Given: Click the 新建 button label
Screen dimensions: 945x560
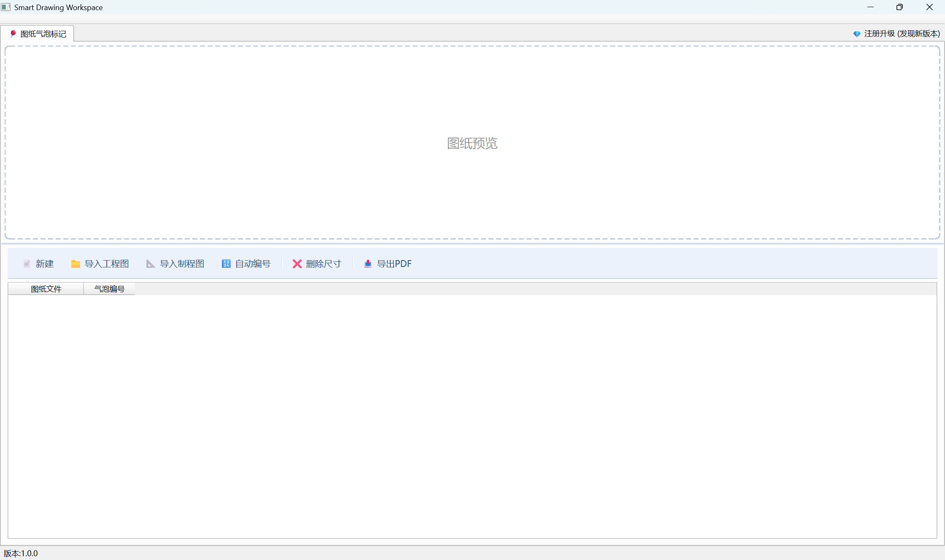Looking at the screenshot, I should (45, 264).
